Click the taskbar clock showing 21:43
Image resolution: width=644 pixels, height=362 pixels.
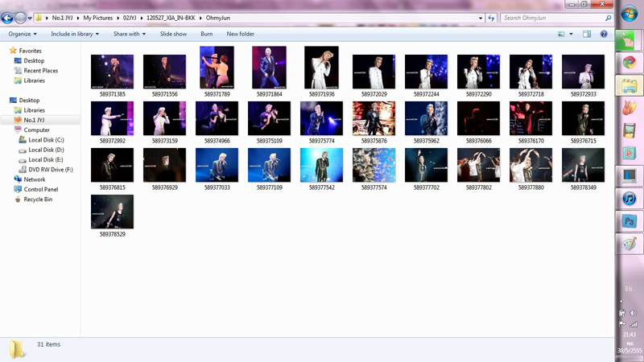(x=630, y=335)
